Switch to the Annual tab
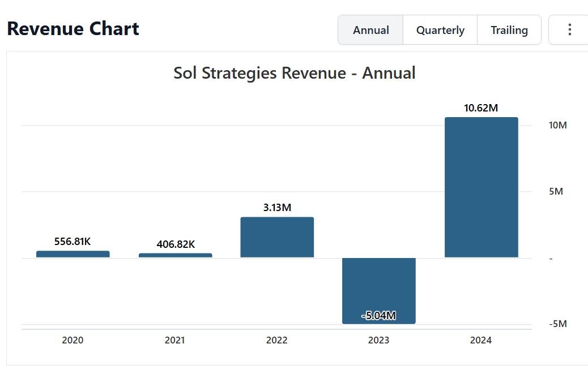588x374 pixels. tap(371, 30)
